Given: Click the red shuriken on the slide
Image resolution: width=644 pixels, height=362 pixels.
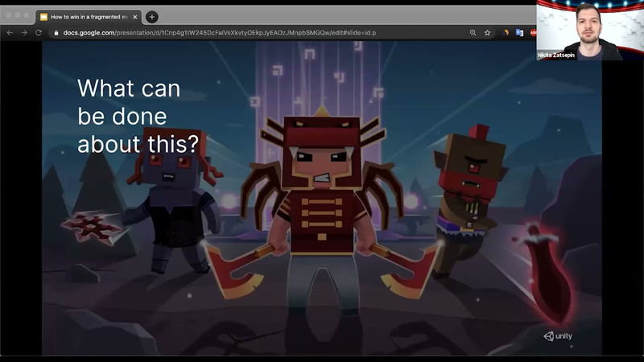Looking at the screenshot, I should [92, 228].
